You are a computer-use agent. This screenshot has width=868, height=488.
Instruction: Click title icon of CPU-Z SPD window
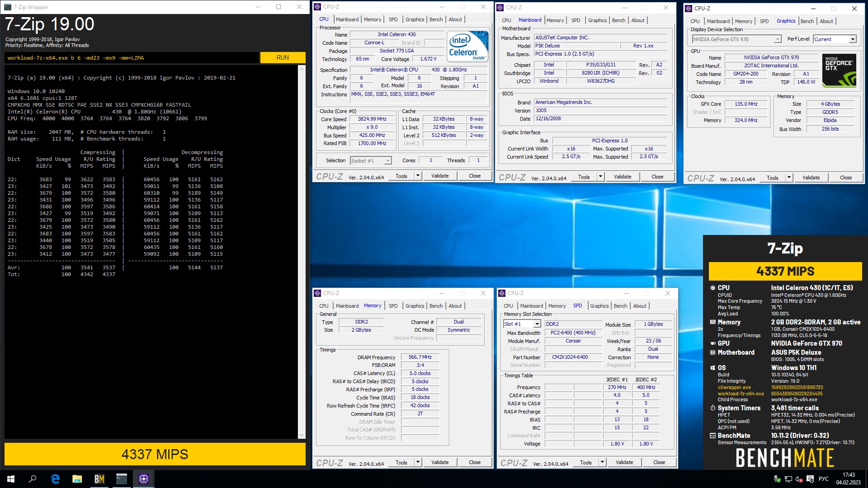pos(502,293)
